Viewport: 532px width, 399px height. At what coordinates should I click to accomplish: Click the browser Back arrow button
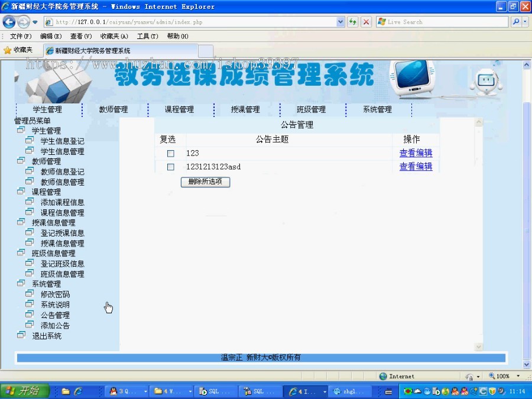9,22
